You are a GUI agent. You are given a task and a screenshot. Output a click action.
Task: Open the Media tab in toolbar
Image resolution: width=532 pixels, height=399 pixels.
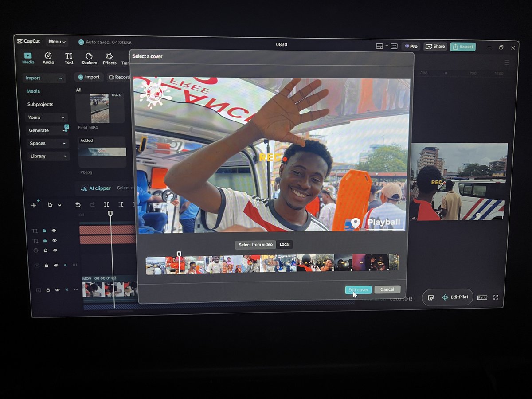pyautogui.click(x=28, y=59)
